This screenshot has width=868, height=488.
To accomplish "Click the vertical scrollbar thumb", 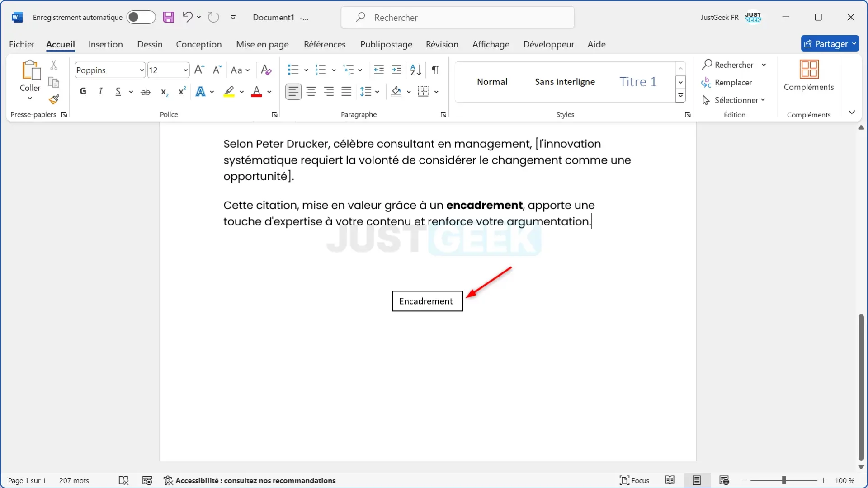I will click(x=861, y=387).
